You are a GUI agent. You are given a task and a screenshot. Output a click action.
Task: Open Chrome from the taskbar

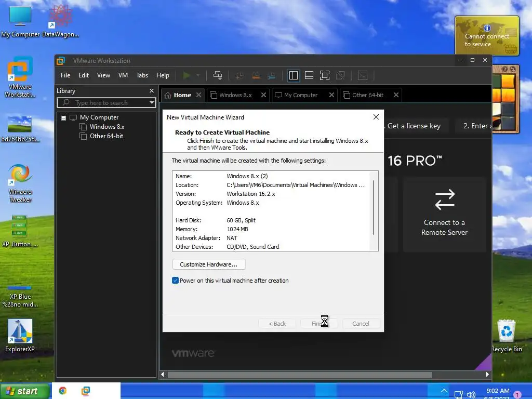pos(63,391)
